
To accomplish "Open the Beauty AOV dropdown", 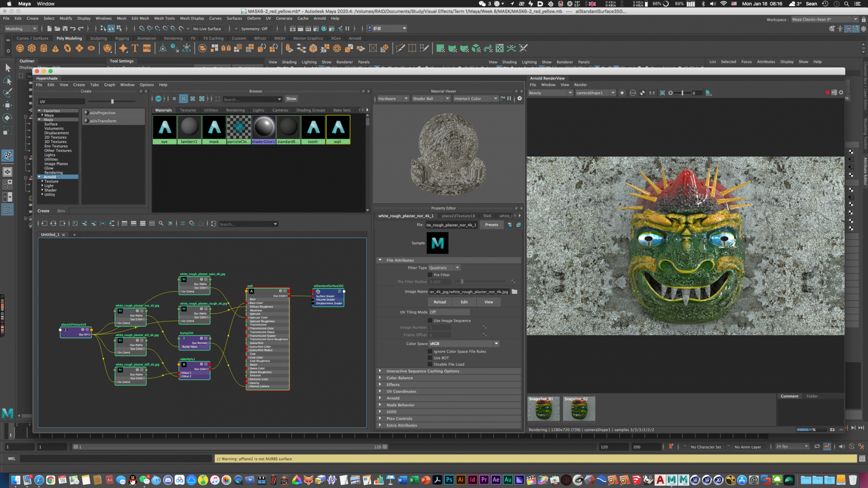I will [x=550, y=93].
